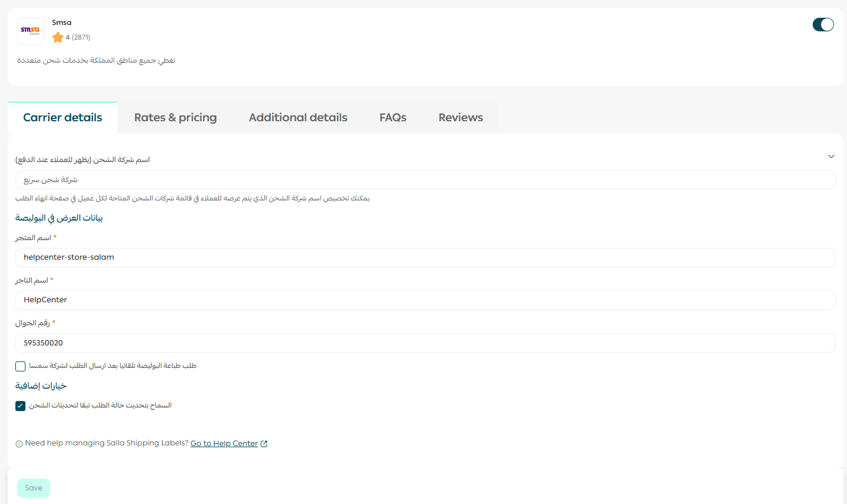Enable automatic label printing checkbox for Smsa

[21, 366]
